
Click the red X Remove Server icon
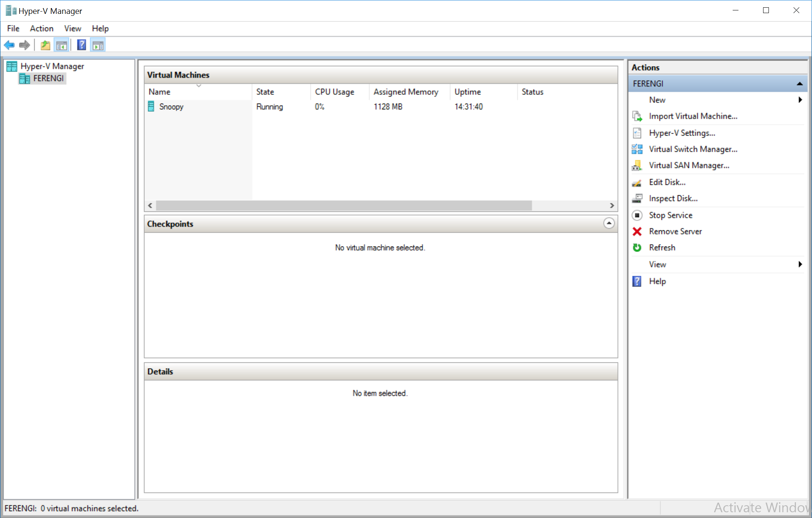(x=637, y=231)
